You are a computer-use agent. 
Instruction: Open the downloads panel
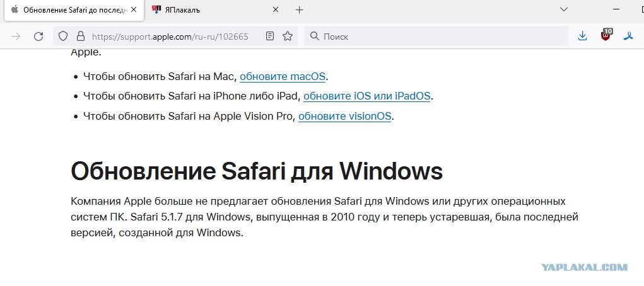(582, 36)
